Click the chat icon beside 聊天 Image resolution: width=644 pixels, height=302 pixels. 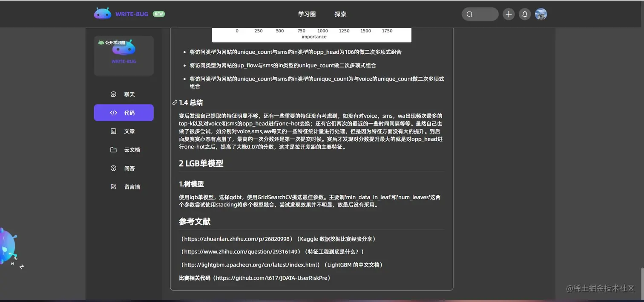113,94
